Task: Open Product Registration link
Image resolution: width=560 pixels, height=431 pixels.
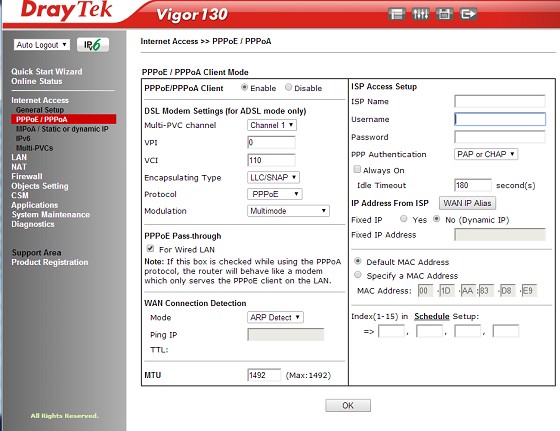Action: pos(50,262)
